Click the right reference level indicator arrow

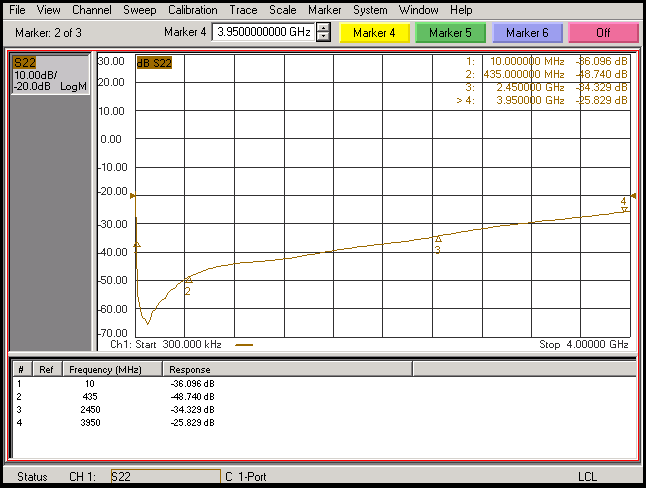tap(633, 196)
